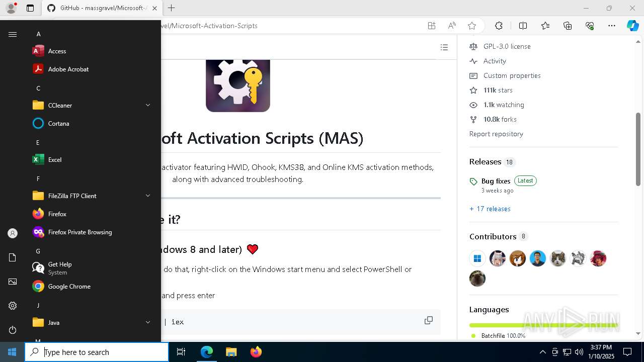This screenshot has width=644, height=362.
Task: Open the user account icon in Start
Action: [x=13, y=233]
